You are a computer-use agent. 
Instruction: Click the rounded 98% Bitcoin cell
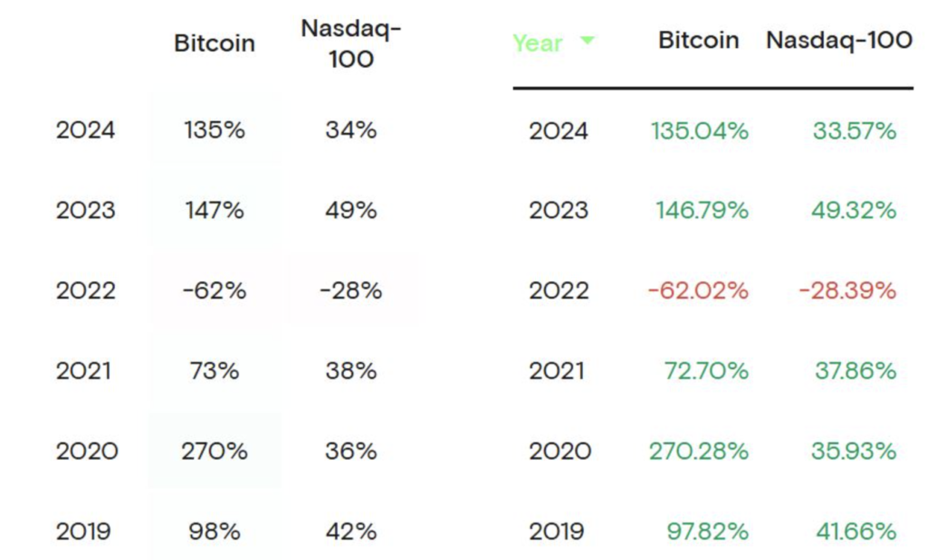coord(215,531)
